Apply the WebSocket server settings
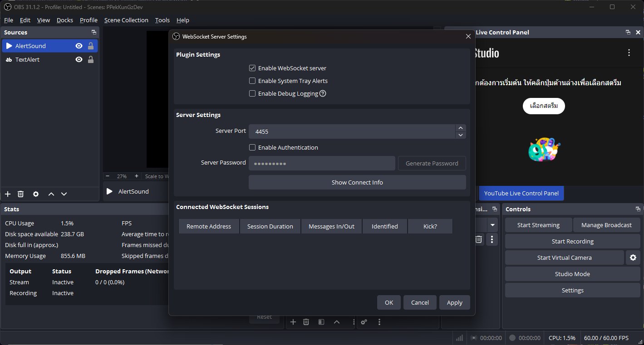The width and height of the screenshot is (644, 345). [x=454, y=302]
